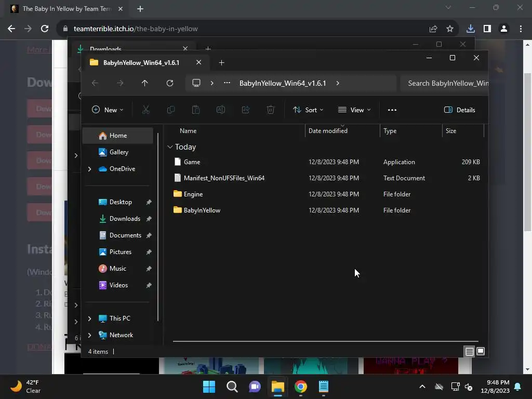The image size is (532, 399).
Task: Open Downloads quick access folder
Action: (x=118, y=219)
